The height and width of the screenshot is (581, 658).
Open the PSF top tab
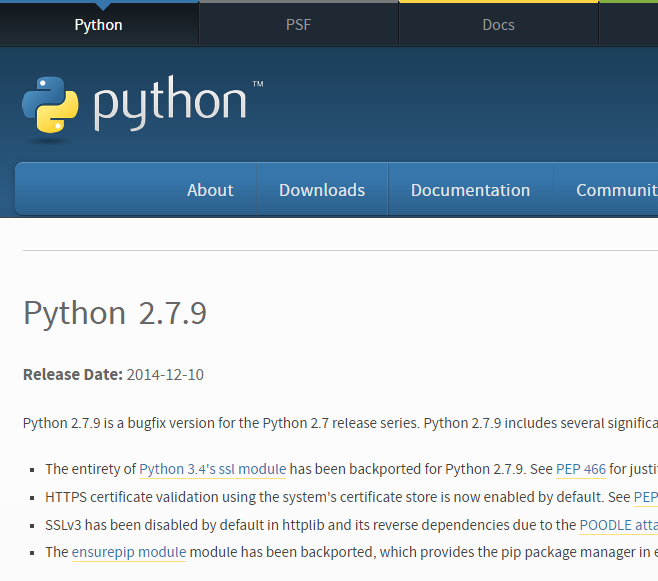tap(298, 24)
